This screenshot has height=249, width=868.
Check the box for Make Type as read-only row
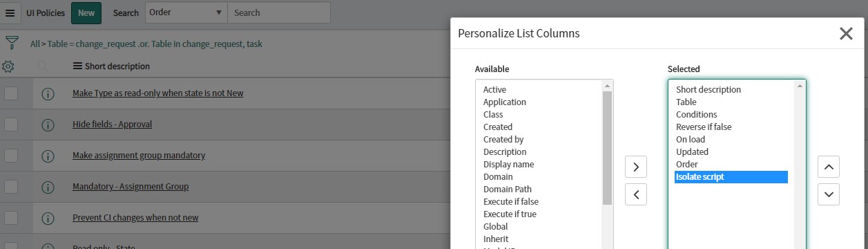click(11, 93)
